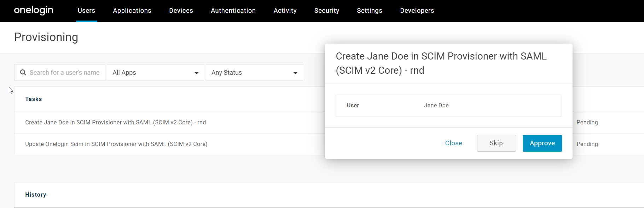Open the Developers menu
The image size is (644, 208).
417,11
